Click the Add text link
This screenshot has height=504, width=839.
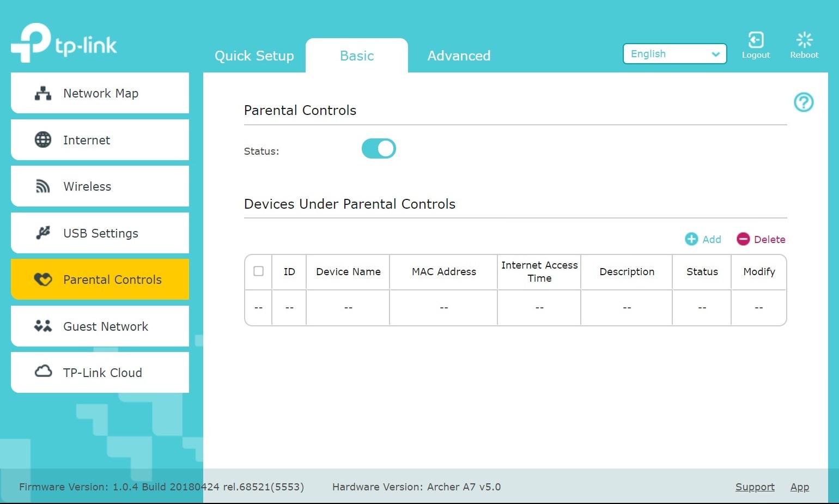[x=712, y=239]
